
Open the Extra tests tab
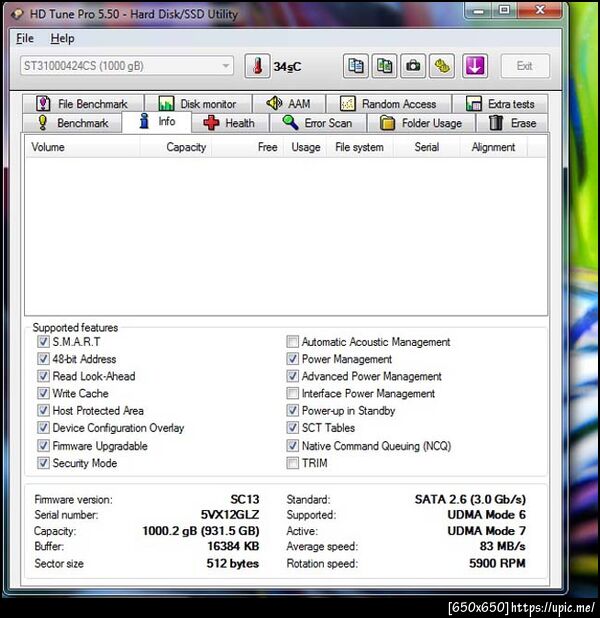[x=500, y=104]
